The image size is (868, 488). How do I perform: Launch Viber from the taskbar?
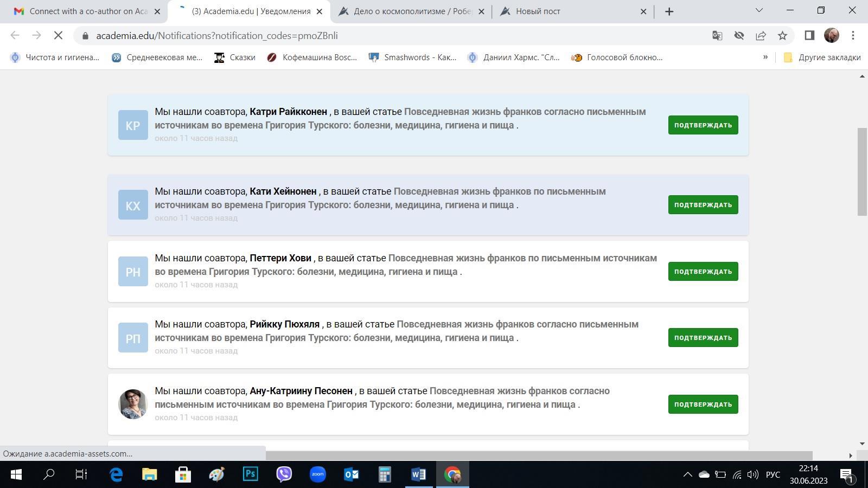[284, 474]
